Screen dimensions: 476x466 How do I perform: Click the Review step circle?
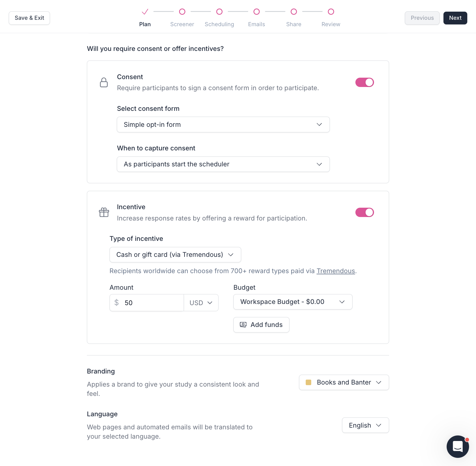[331, 12]
